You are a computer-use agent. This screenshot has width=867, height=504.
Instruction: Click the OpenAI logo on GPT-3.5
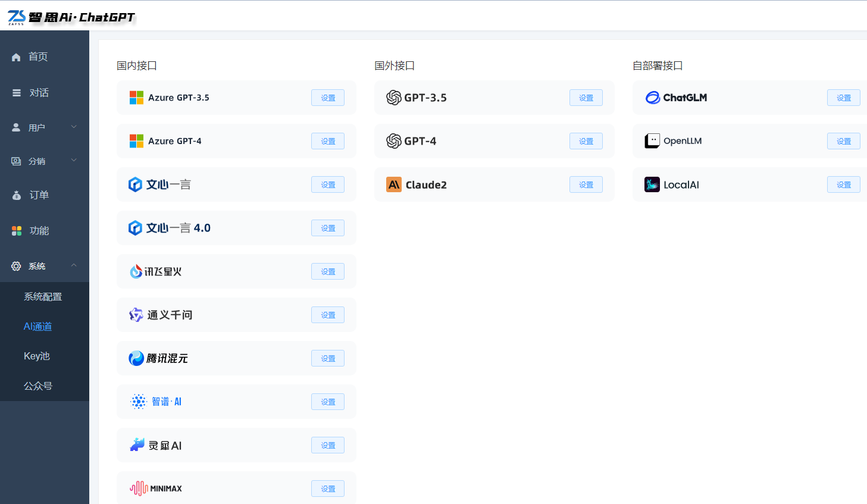pyautogui.click(x=393, y=98)
